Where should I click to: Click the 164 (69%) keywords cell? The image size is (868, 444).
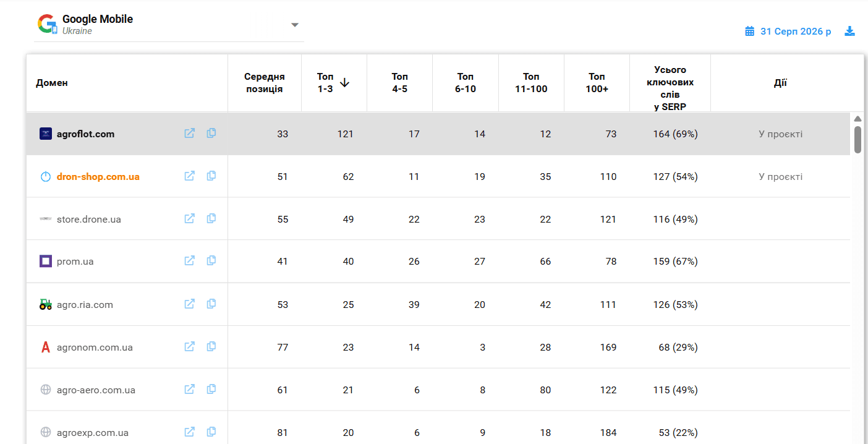[x=675, y=134]
